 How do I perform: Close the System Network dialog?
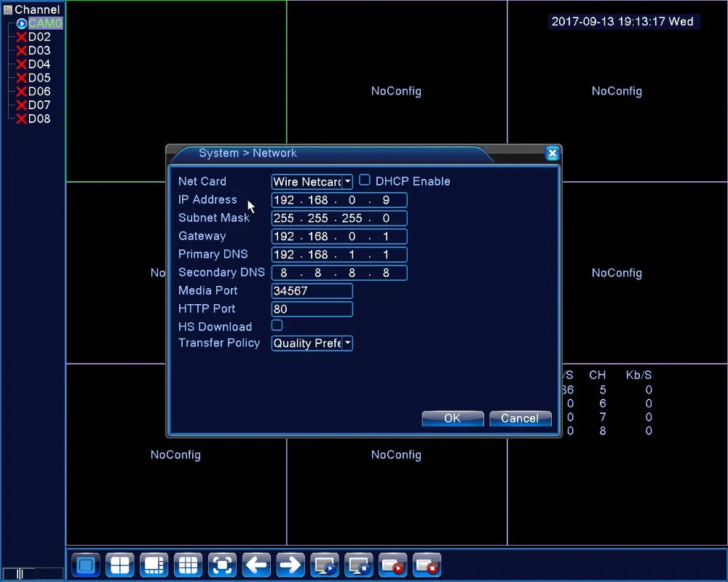(552, 154)
